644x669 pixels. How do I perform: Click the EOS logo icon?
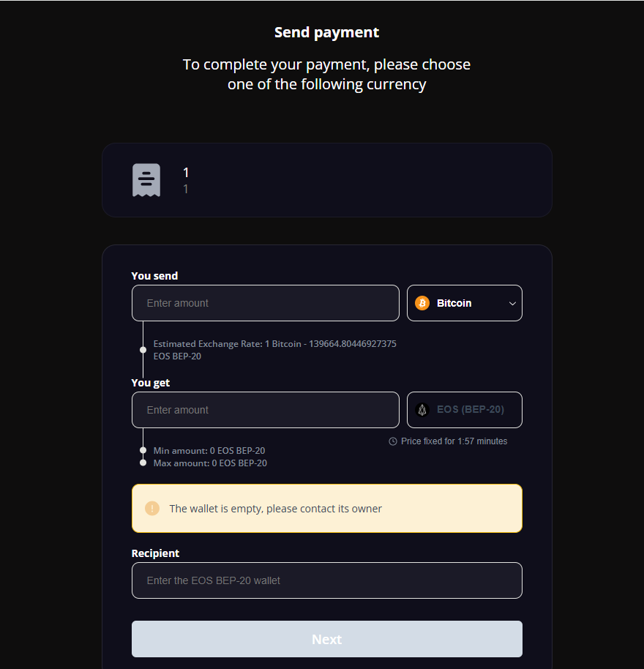[x=422, y=410]
